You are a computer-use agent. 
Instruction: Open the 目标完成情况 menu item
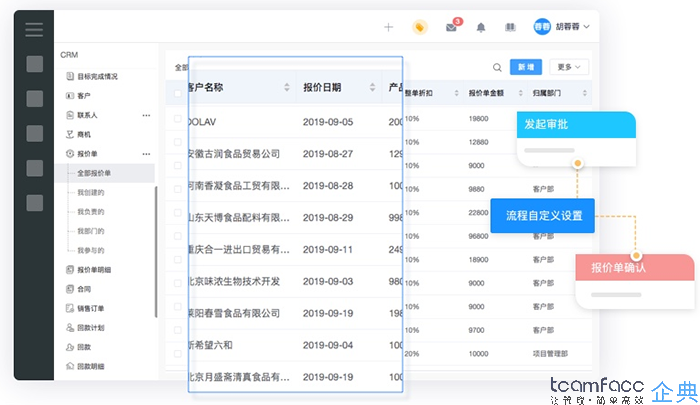tap(97, 76)
